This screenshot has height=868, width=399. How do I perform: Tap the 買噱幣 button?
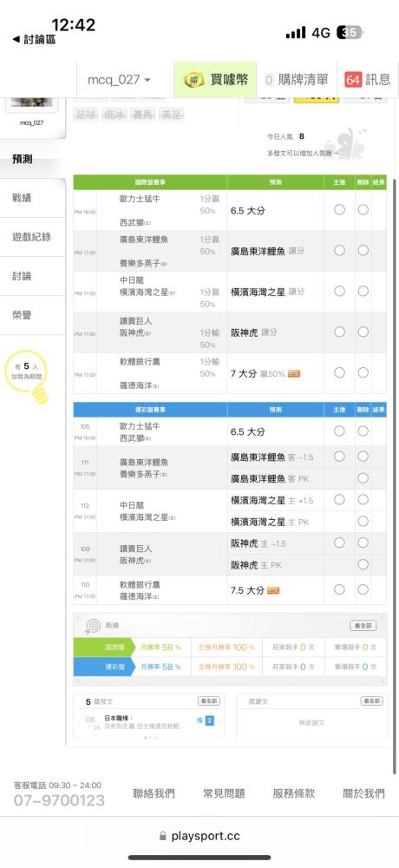click(x=215, y=80)
